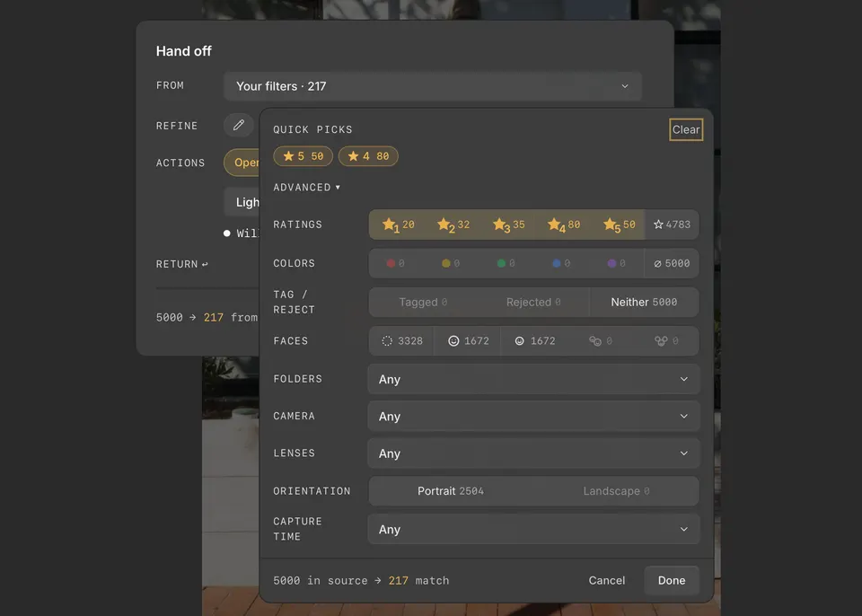Click Cancel in the filter panel
This screenshot has height=616, width=862.
point(607,580)
